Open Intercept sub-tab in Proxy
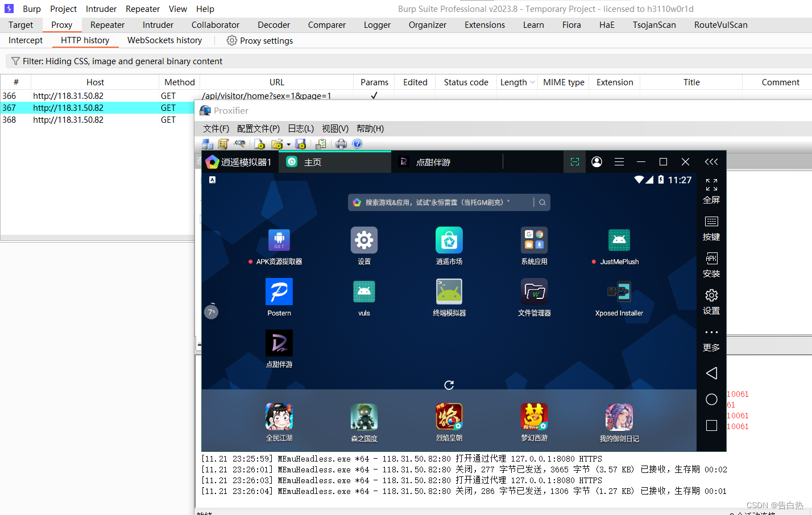The image size is (812, 515). tap(26, 40)
